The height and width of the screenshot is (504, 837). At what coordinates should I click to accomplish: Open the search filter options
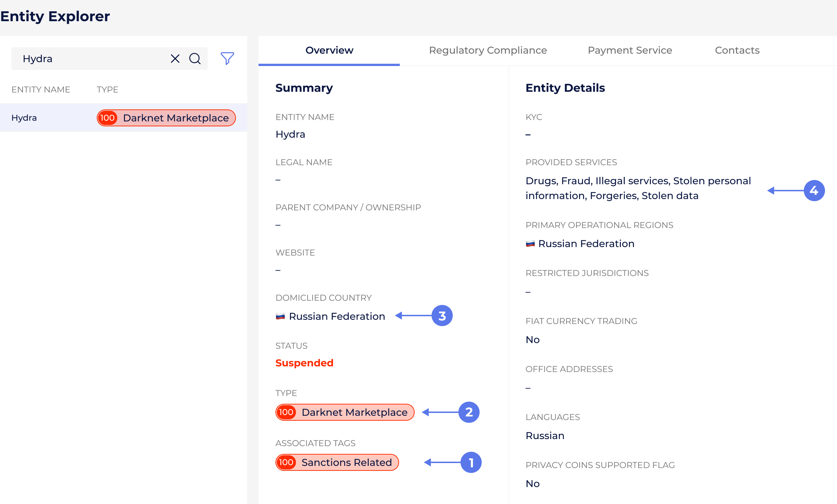point(227,58)
